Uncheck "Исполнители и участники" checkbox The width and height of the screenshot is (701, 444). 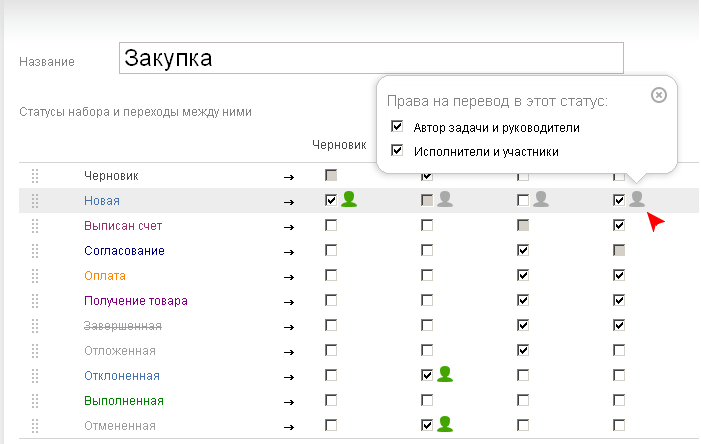[397, 151]
